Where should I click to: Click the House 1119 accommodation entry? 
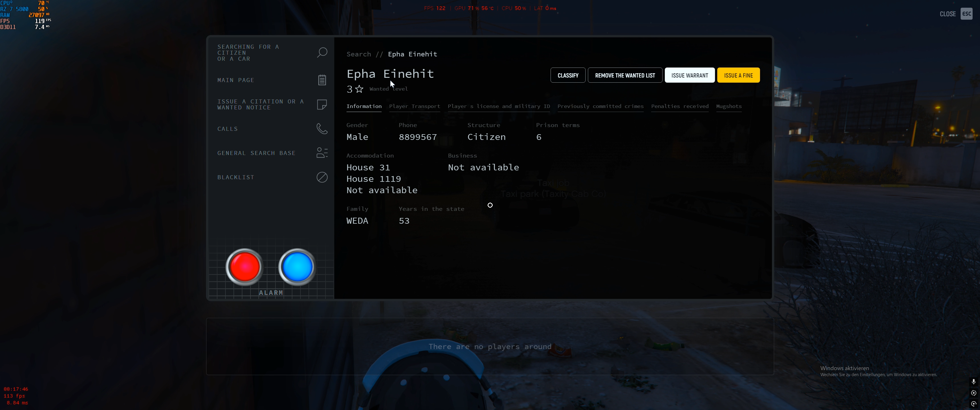tap(373, 179)
